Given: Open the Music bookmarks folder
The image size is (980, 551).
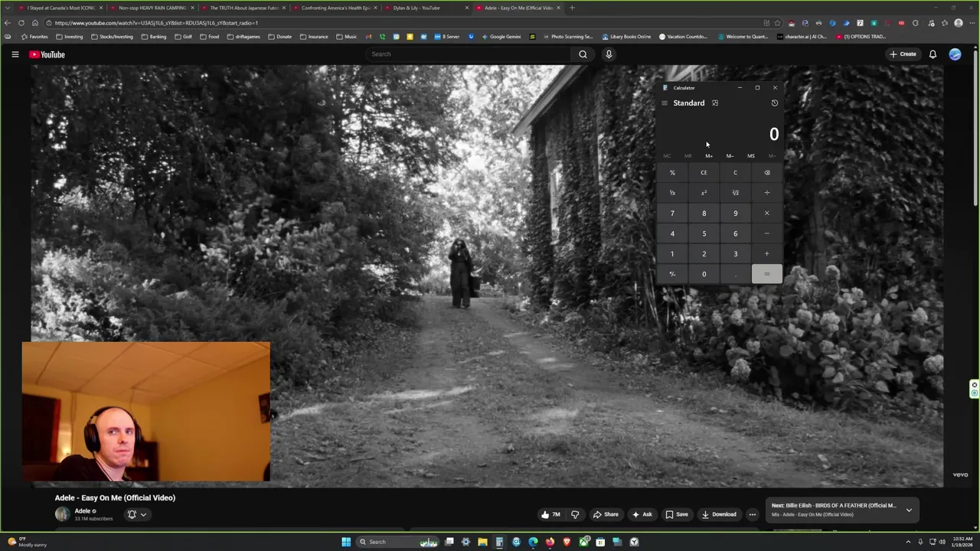Looking at the screenshot, I should (346, 37).
